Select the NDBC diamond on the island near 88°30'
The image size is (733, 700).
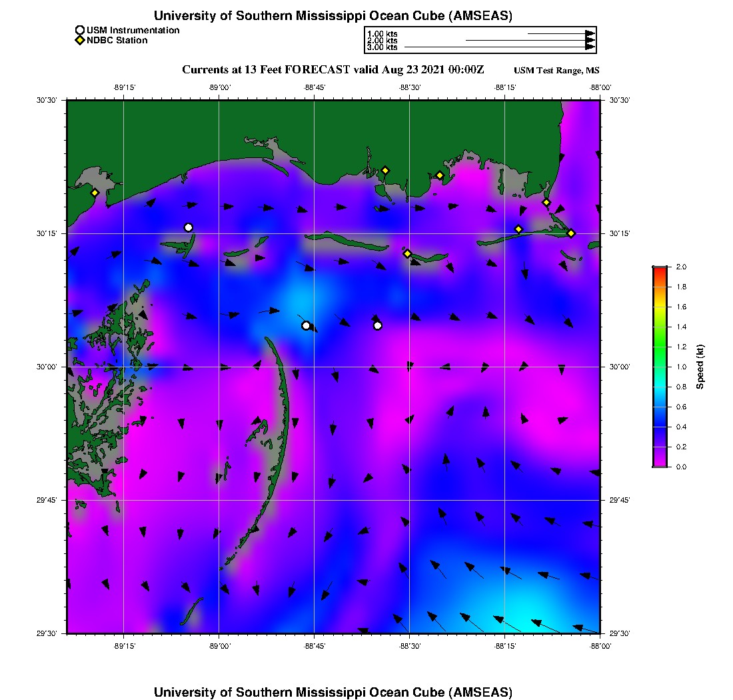coord(407,253)
